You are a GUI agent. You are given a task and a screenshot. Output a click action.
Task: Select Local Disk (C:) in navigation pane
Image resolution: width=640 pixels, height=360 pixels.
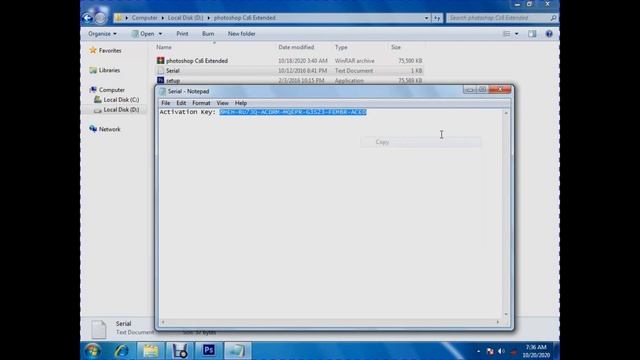(x=121, y=100)
